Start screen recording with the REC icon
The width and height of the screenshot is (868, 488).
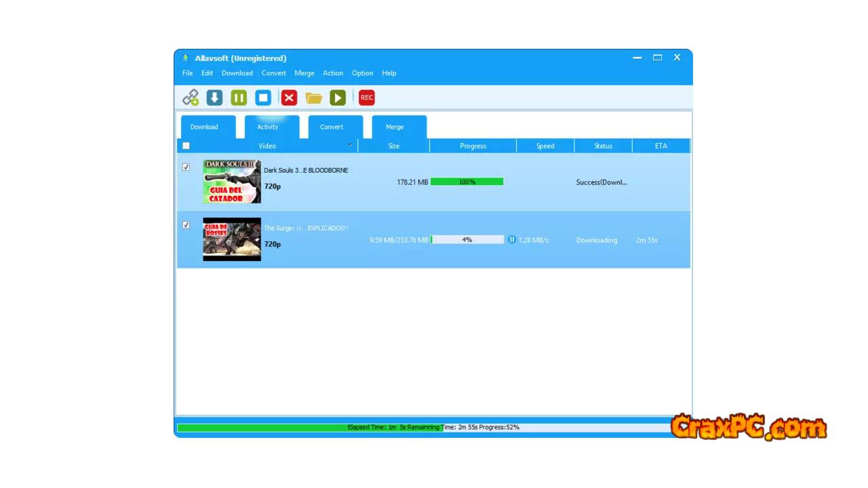[367, 98]
